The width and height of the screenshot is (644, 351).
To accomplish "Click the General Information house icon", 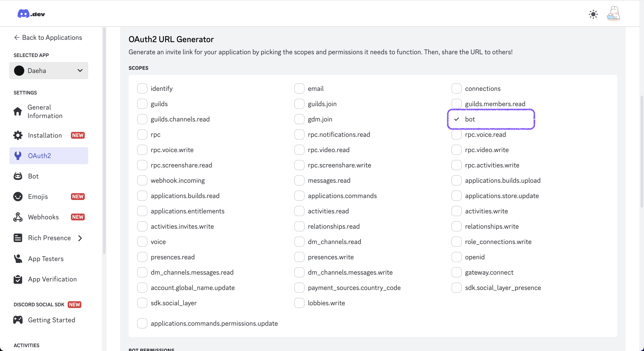I will [x=17, y=111].
